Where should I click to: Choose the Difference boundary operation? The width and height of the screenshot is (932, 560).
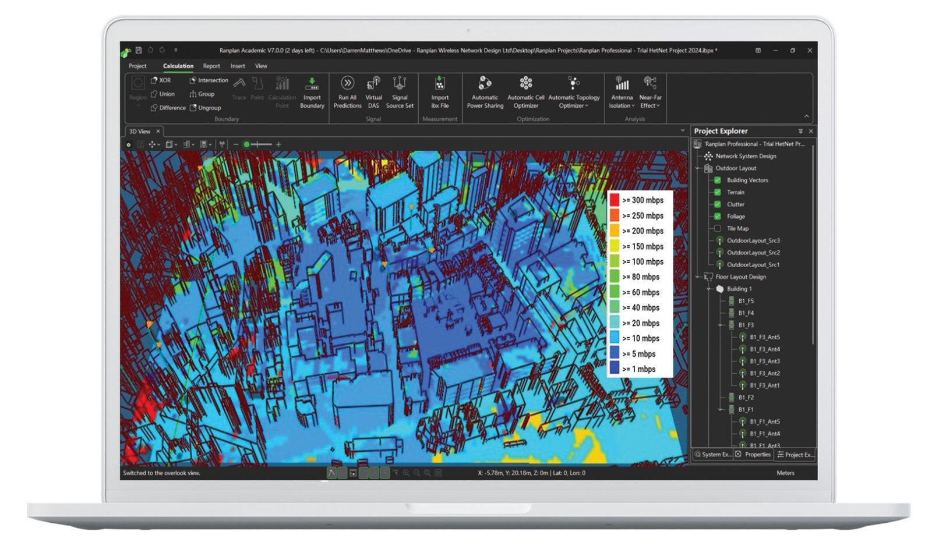tap(168, 108)
